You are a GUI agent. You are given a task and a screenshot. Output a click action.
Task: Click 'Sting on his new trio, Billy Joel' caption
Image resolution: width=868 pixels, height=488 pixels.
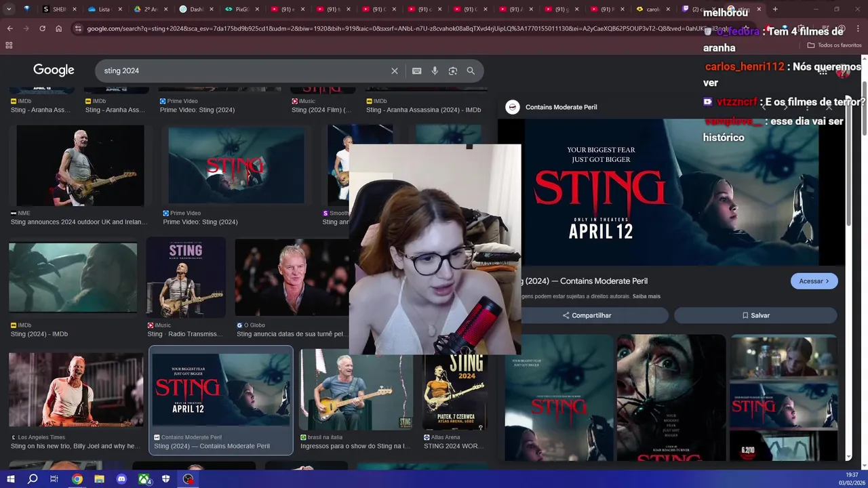(x=76, y=446)
